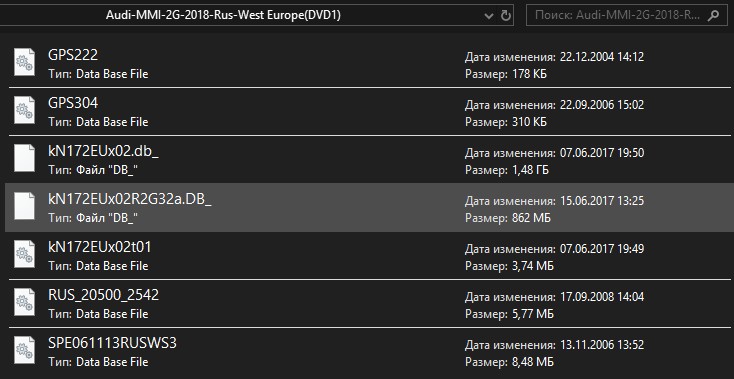Click the RUS_20500_2542 file icon

(24, 302)
